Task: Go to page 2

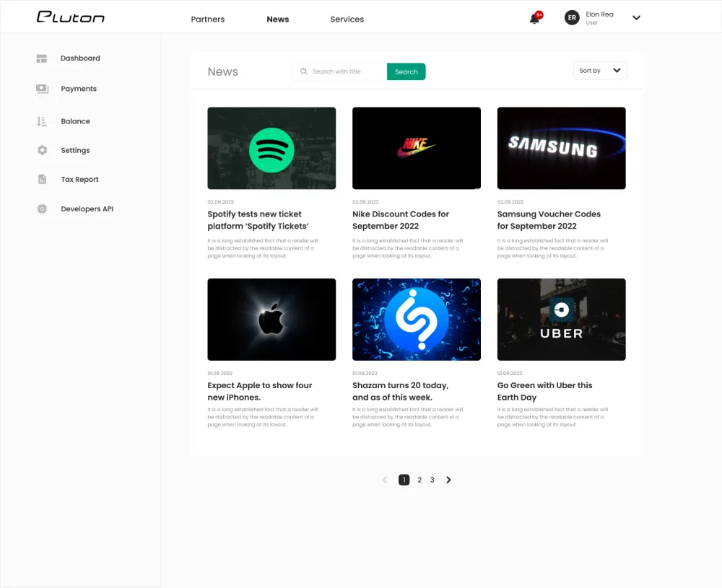Action: click(x=419, y=480)
